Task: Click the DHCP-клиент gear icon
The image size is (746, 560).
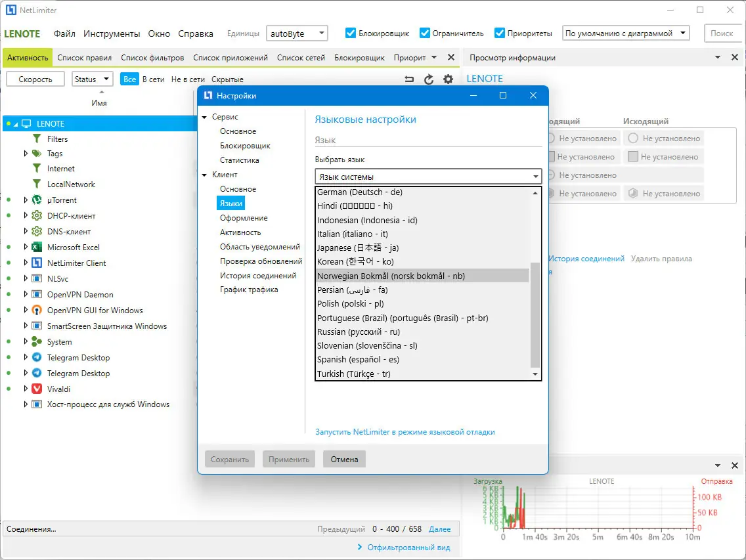Action: pos(37,215)
